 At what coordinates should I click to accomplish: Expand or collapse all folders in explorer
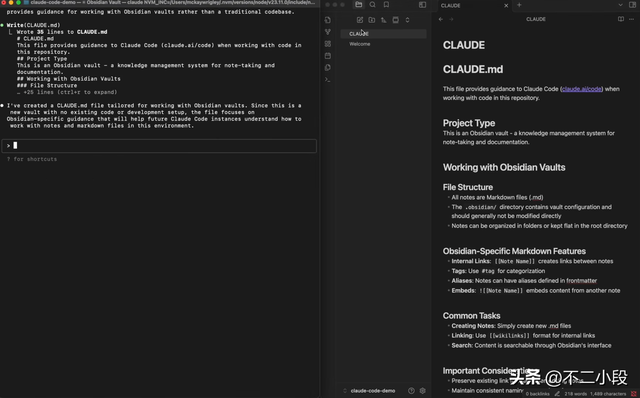coord(407,20)
